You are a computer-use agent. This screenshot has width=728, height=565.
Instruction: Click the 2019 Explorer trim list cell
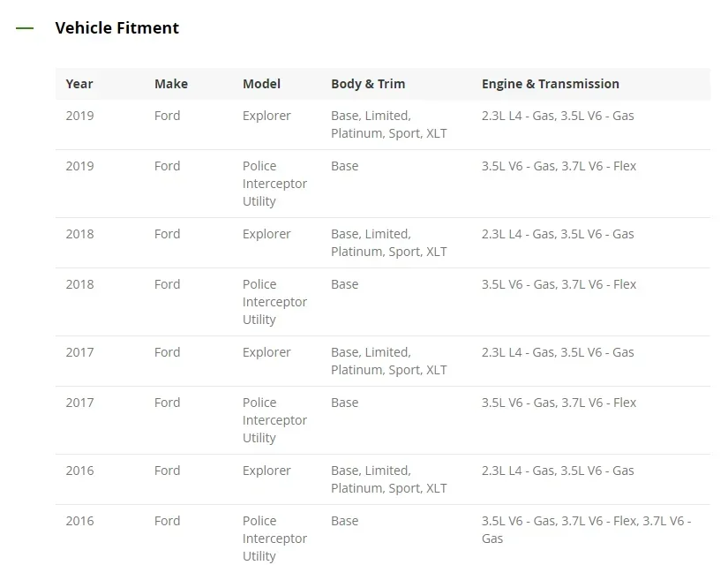pos(388,124)
